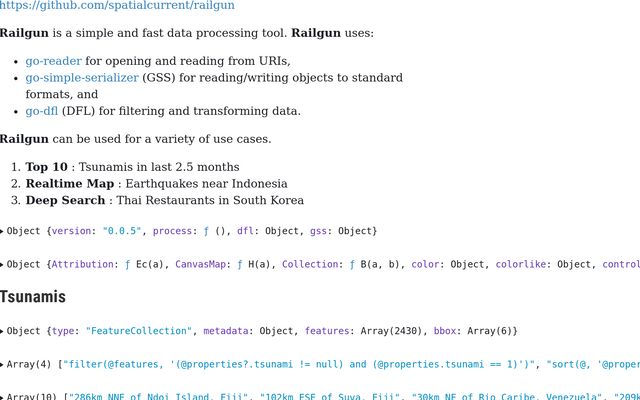Screen dimensions: 640x400
Task: Expand the FeatureCollection object
Action: [3, 331]
